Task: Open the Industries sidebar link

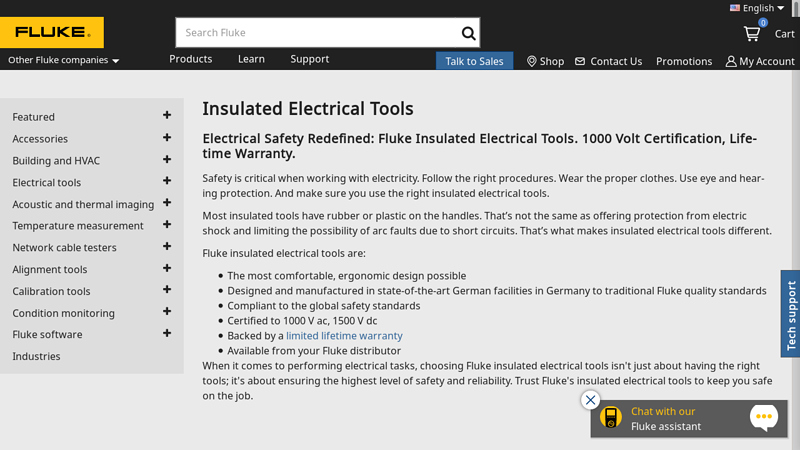Action: click(36, 356)
